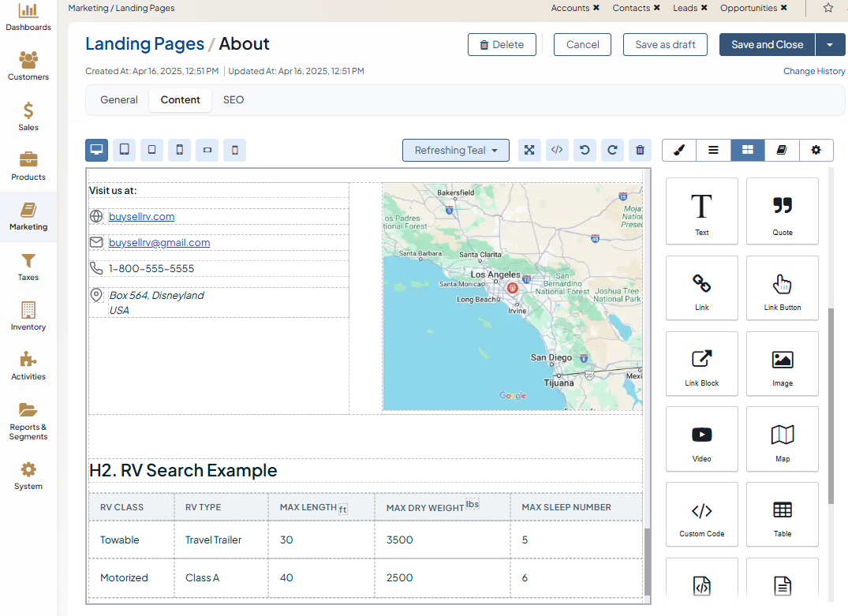Open the Change History link
Screen dimensions: 848x616
(x=814, y=71)
